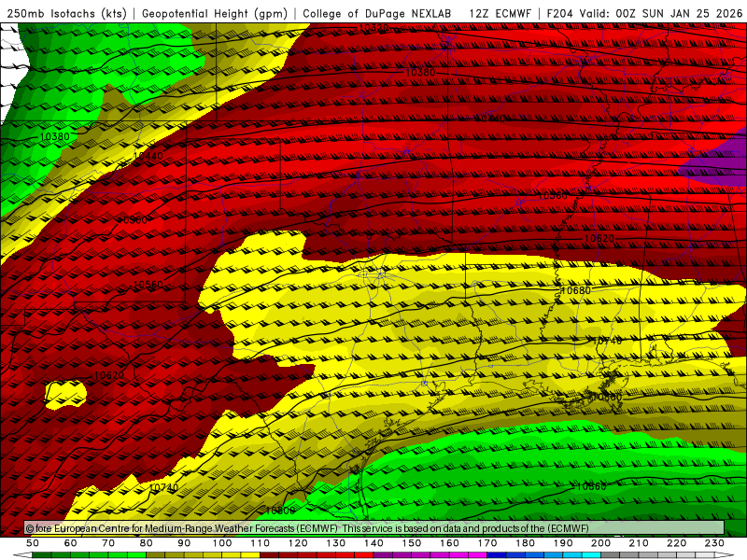Click the 150 value on the color scale
Image resolution: width=747 pixels, height=560 pixels.
[x=412, y=543]
